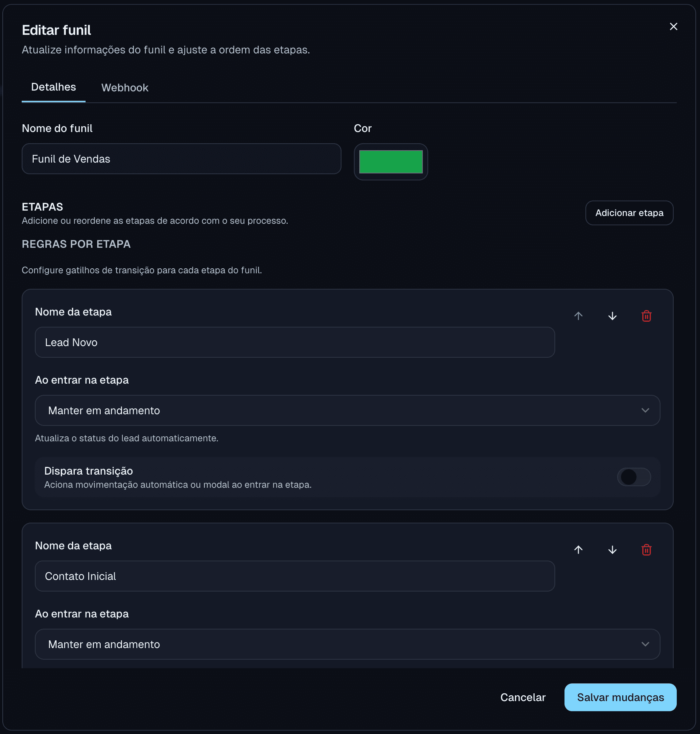
Task: Move Contato Inicial stage down
Action: click(612, 550)
